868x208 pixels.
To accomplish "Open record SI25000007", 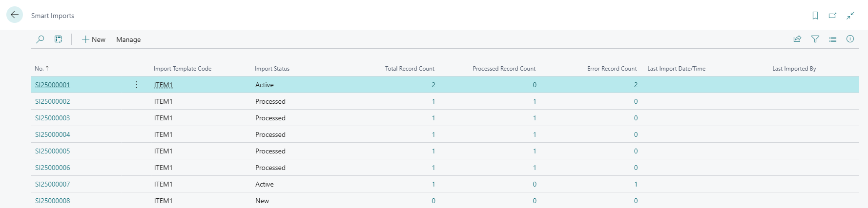I will [x=52, y=184].
